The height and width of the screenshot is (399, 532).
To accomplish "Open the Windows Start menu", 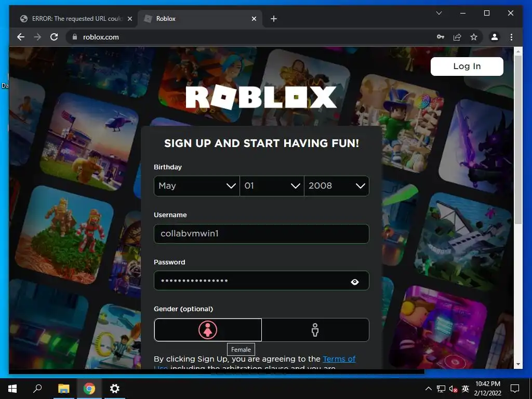I will (12, 389).
